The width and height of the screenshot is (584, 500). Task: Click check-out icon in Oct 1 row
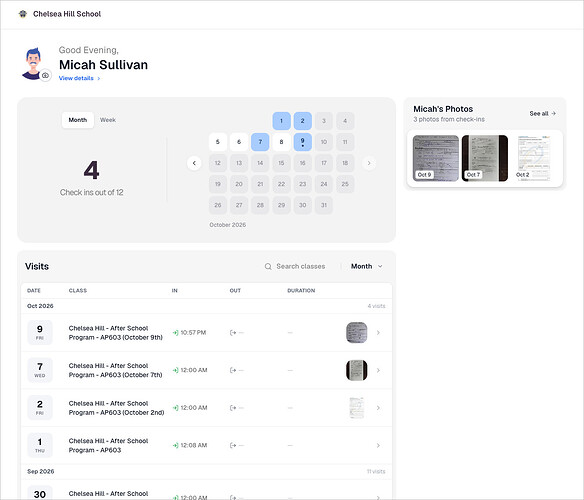[x=233, y=446]
